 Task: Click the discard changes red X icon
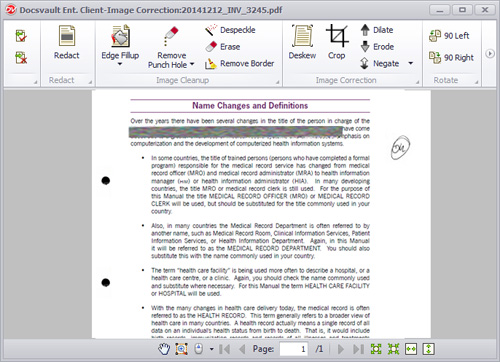point(21,58)
